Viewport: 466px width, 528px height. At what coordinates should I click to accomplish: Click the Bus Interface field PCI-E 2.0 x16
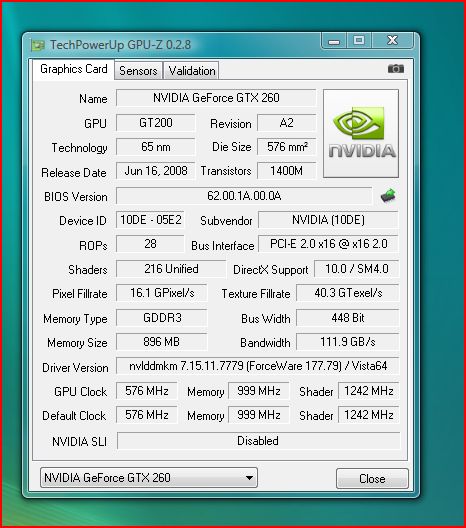coord(328,244)
